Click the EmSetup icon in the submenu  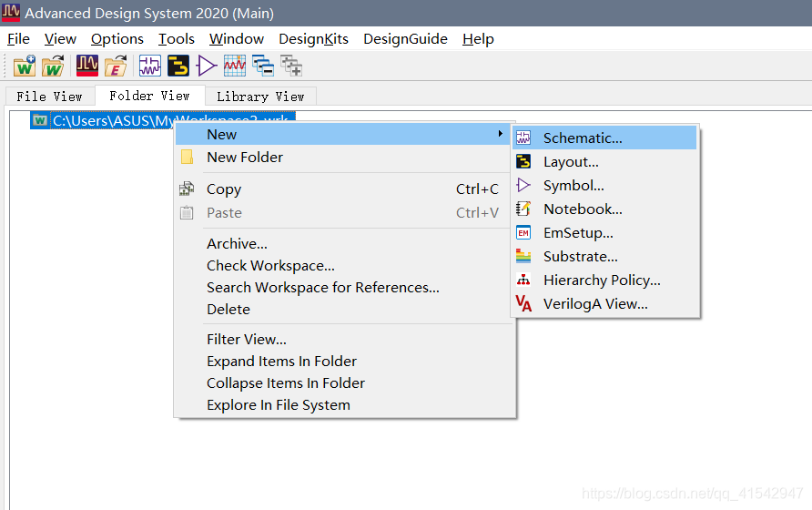[523, 233]
